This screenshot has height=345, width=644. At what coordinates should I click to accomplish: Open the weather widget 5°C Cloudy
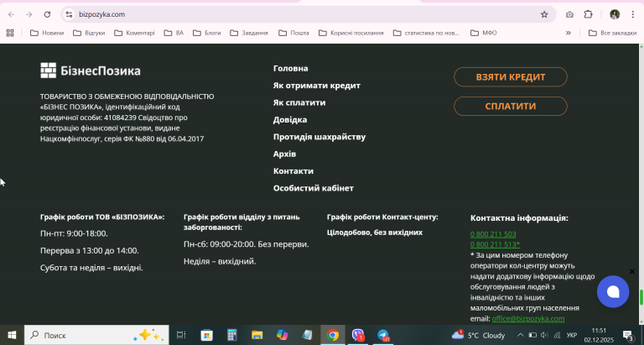[x=479, y=335]
